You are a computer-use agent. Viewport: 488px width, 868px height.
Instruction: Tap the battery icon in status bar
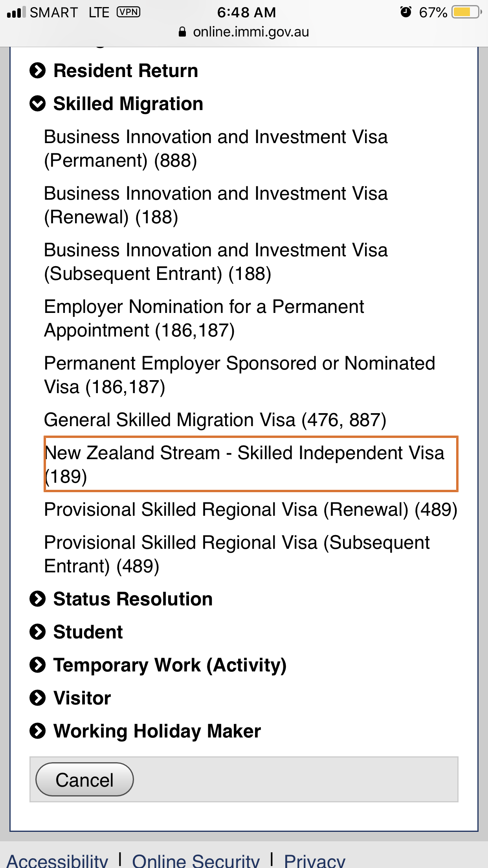[466, 12]
